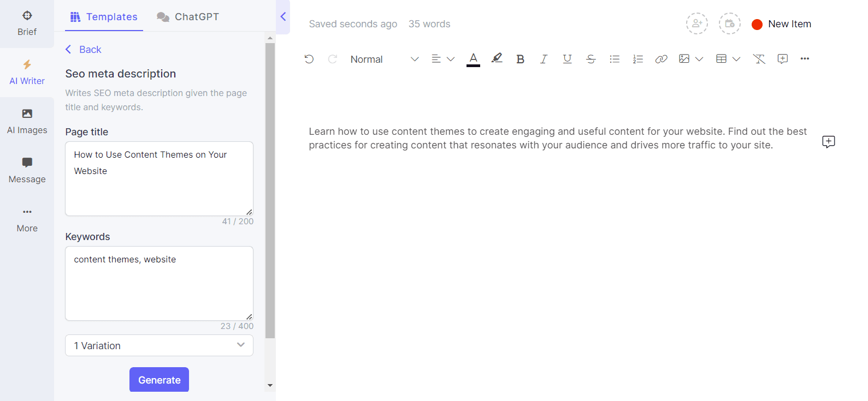This screenshot has width=868, height=401.
Task: Click the generated meta description paragraph
Action: 558,138
